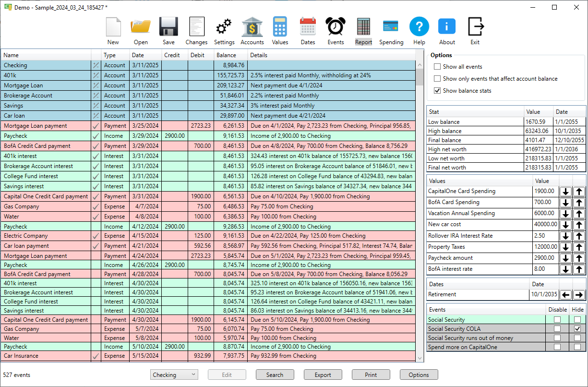Increase Vacation Annual Spending with up arrow
The image size is (588, 387).
coord(579,213)
